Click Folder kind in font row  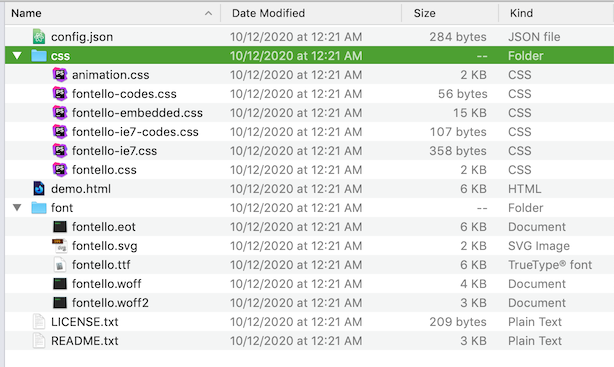pos(526,208)
